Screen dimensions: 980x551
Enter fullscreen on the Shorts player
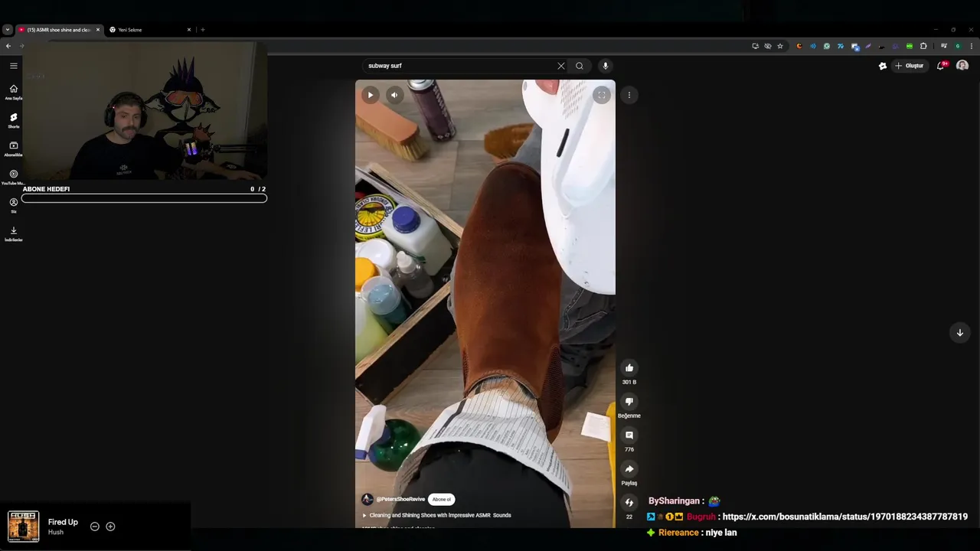click(602, 95)
